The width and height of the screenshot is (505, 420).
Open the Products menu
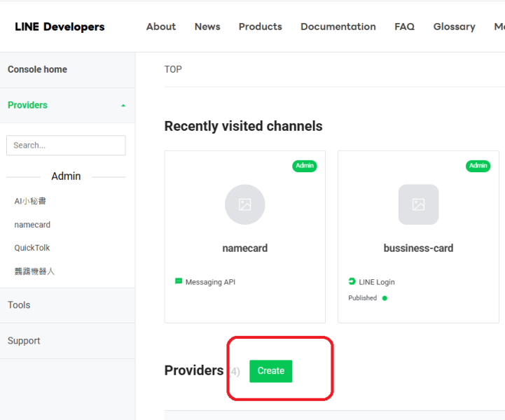coord(261,27)
